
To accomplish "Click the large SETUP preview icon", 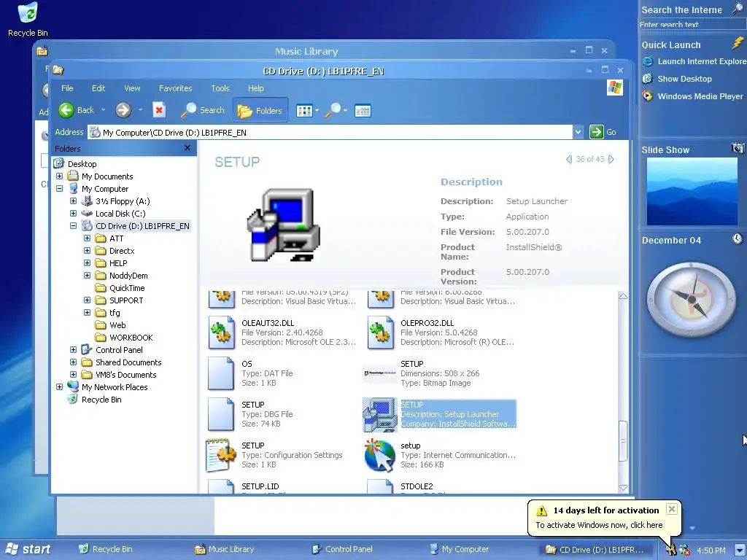I will [x=284, y=225].
